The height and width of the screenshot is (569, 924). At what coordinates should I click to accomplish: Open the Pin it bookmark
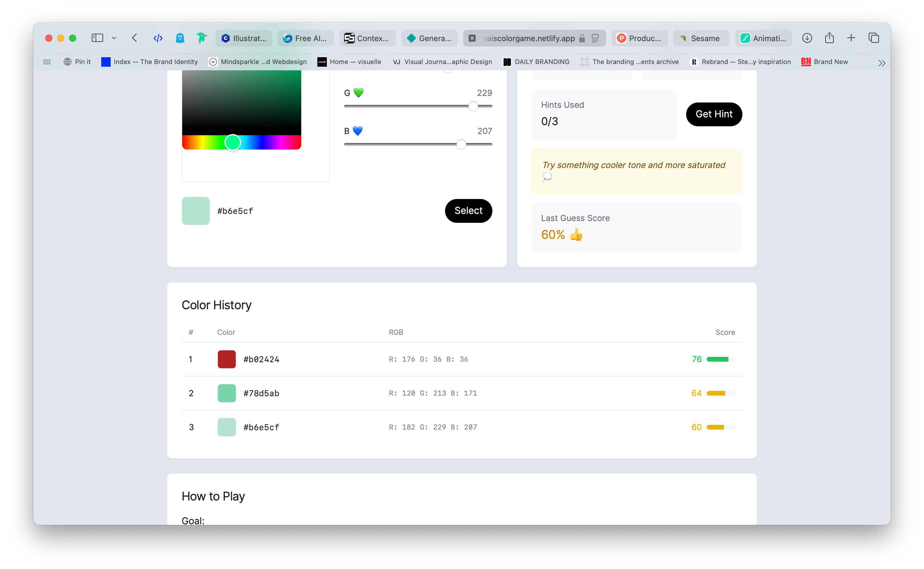click(x=77, y=62)
